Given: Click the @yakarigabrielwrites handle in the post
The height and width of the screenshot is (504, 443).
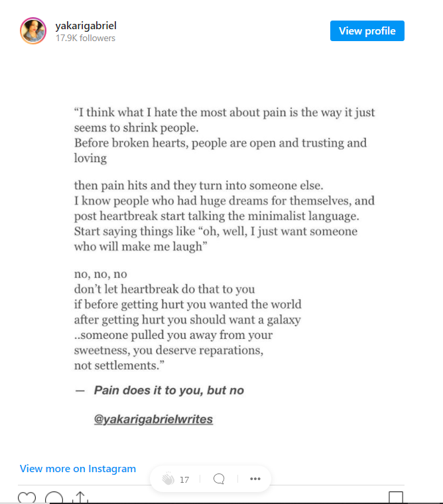Looking at the screenshot, I should coord(153,419).
